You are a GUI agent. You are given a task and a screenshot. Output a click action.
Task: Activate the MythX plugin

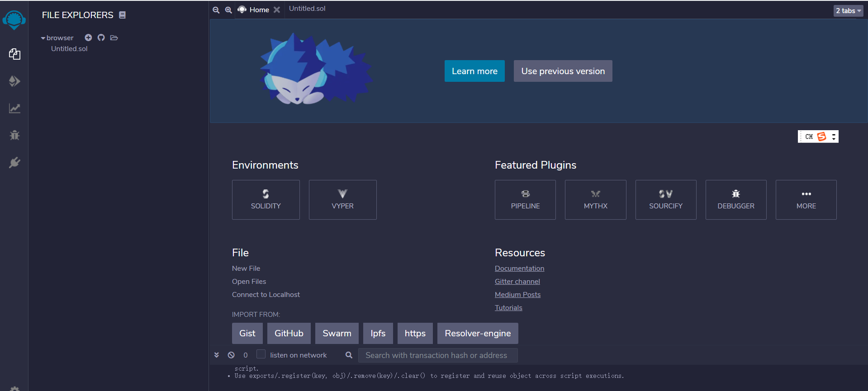[x=596, y=200]
